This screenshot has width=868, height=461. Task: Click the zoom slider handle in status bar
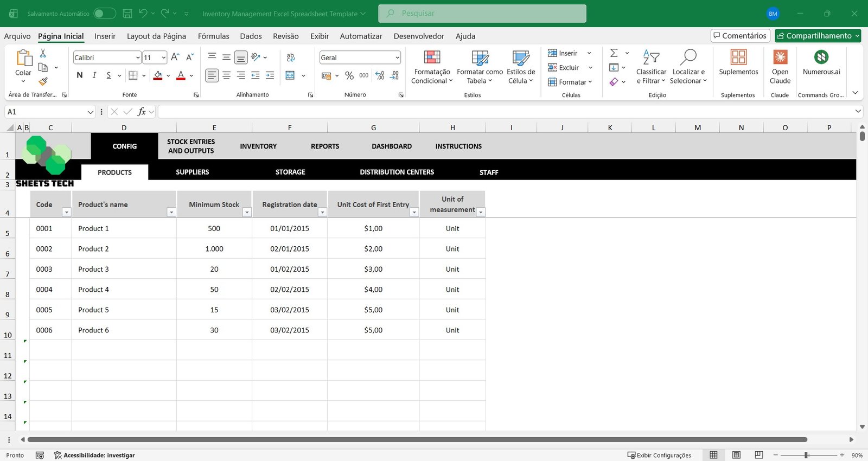(807, 455)
